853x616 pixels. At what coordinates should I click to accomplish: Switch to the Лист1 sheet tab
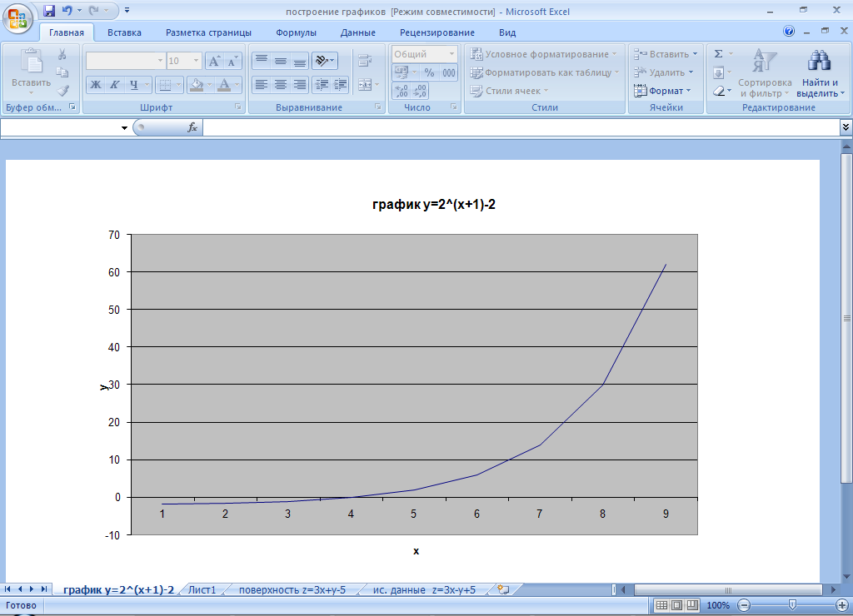pyautogui.click(x=202, y=589)
